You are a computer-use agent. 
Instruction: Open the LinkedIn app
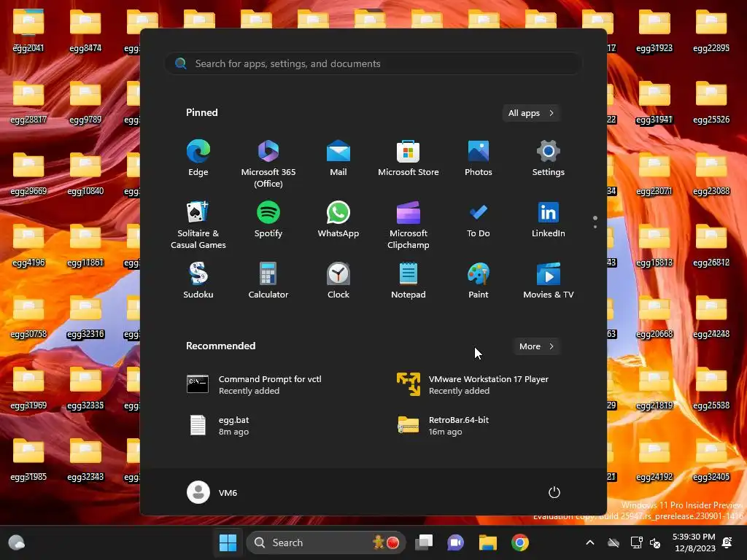pos(549,219)
